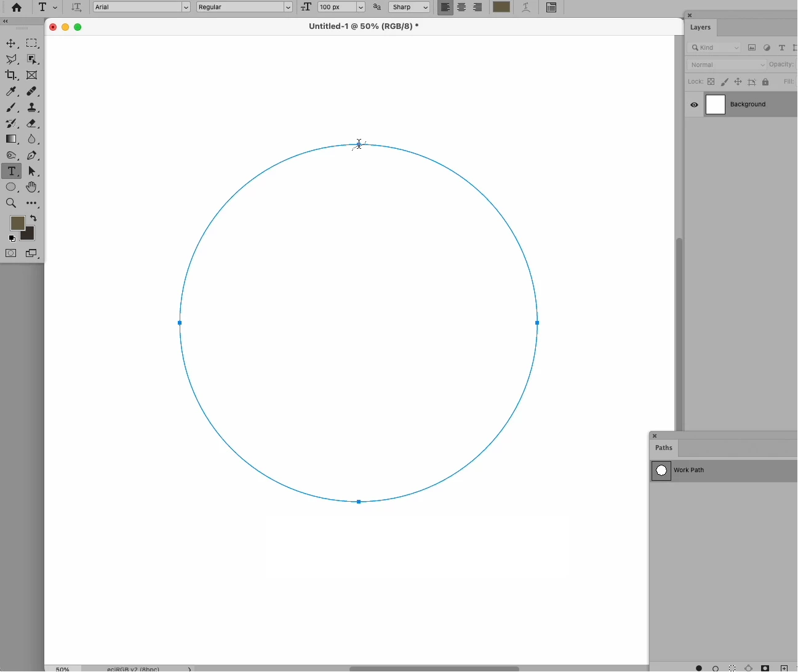Select the Eraser tool
798x672 pixels.
click(x=32, y=124)
